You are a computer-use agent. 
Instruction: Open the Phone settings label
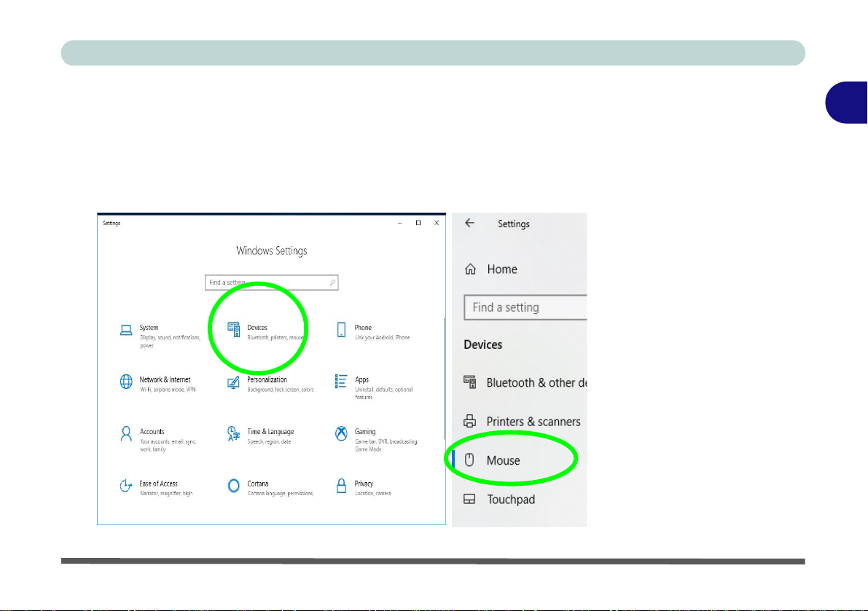tap(363, 327)
